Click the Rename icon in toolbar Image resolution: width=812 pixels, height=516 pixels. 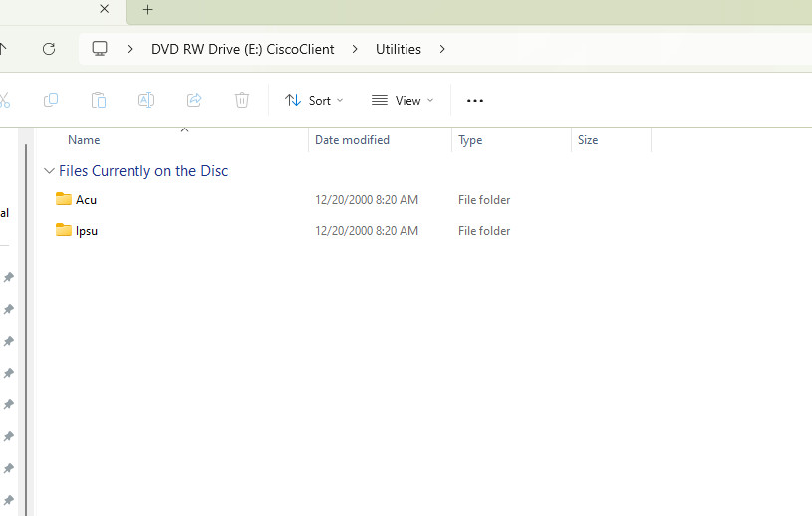(146, 100)
